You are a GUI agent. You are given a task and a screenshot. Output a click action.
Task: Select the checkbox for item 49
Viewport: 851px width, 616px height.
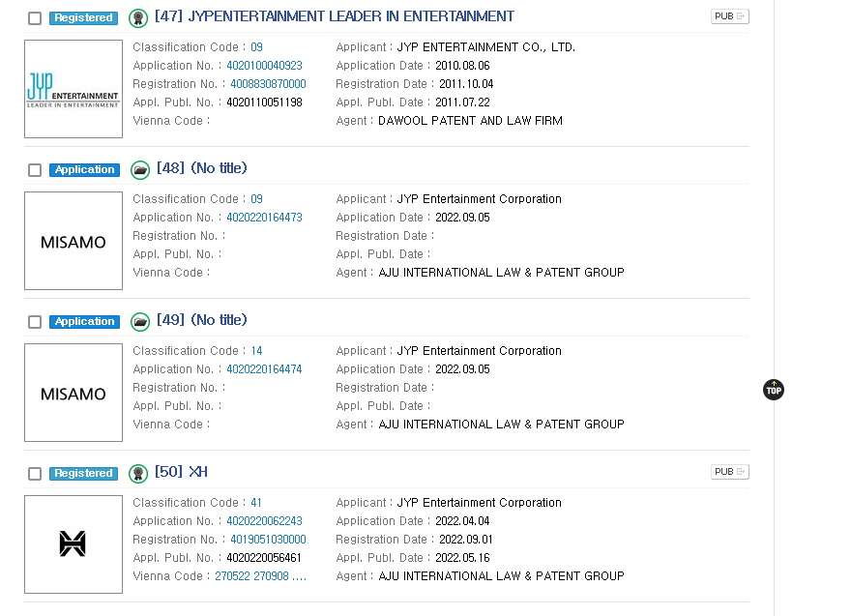tap(35, 322)
